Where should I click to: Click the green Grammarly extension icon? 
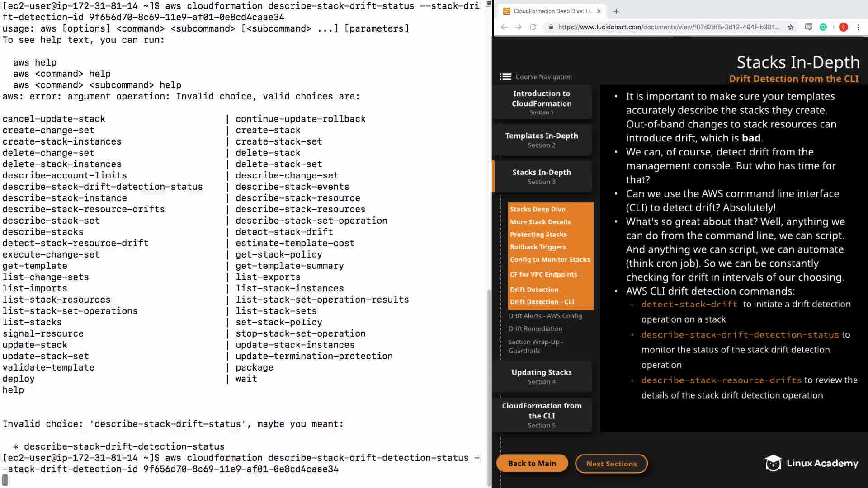(823, 27)
